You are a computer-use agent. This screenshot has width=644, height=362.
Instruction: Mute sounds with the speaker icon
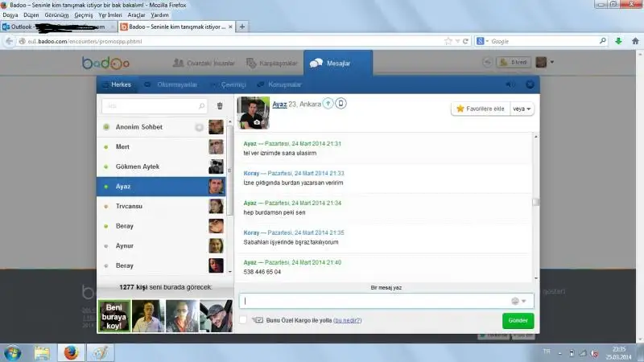(510, 84)
